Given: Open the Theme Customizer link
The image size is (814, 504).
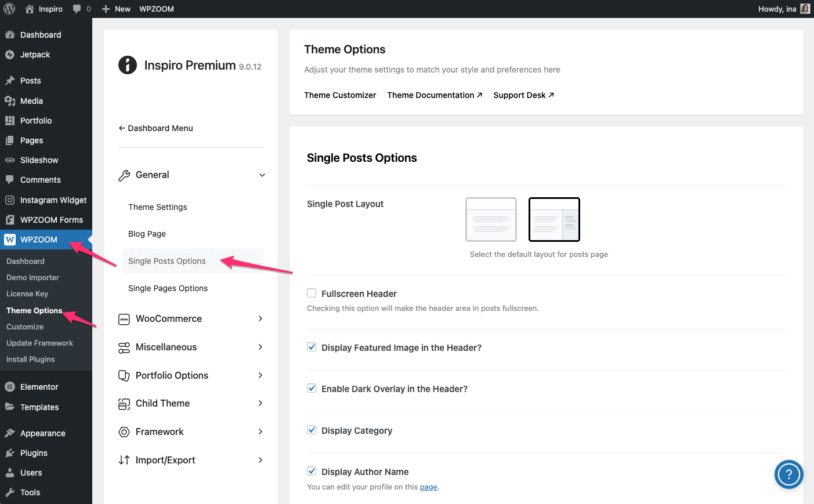Looking at the screenshot, I should click(x=340, y=95).
